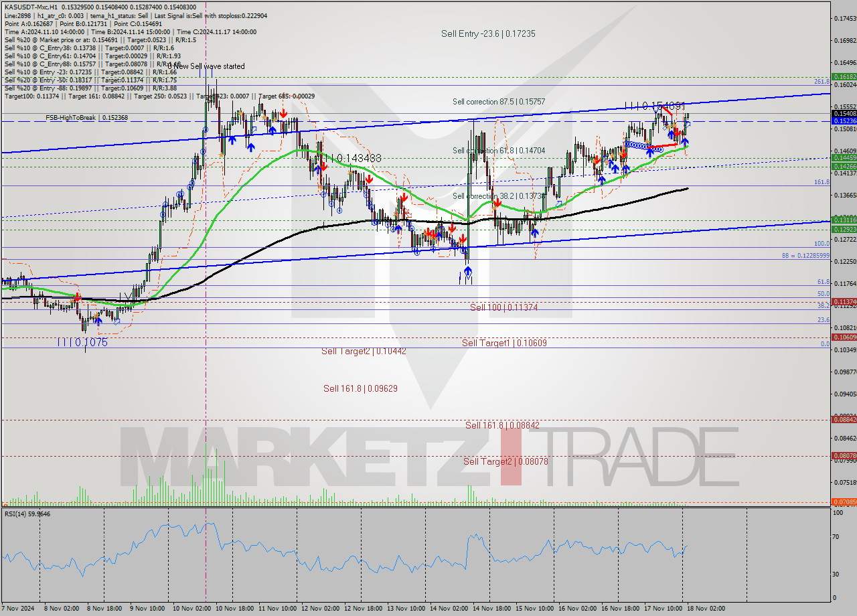Click the '0 New Sell wave started' label
Image resolution: width=857 pixels, height=616 pixels.
206,66
